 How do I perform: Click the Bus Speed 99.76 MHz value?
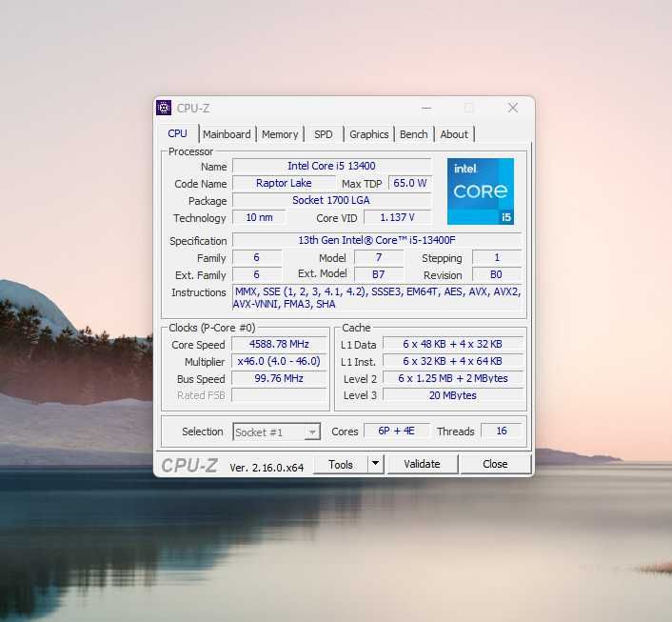point(279,378)
